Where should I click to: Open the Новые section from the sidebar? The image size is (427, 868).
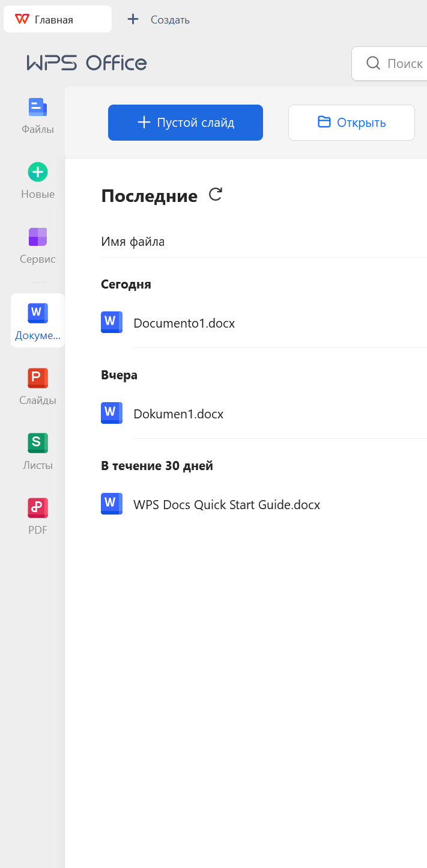click(37, 179)
